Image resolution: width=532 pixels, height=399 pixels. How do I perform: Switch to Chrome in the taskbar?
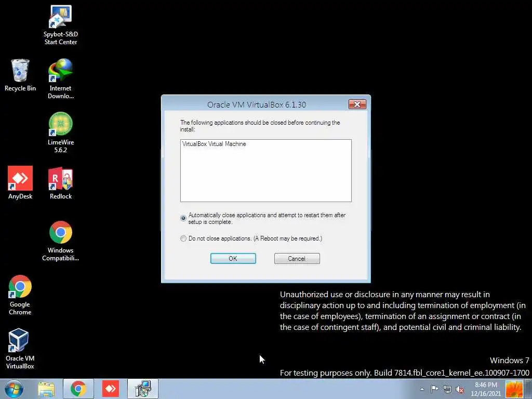[78, 389]
